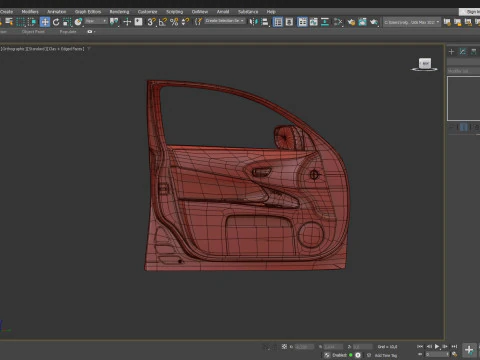
Task: Click Go to End playback button
Action: point(454,347)
